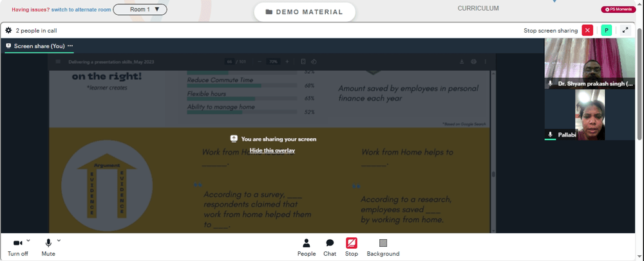Click Having issues? text
The height and width of the screenshot is (261, 644).
[31, 10]
